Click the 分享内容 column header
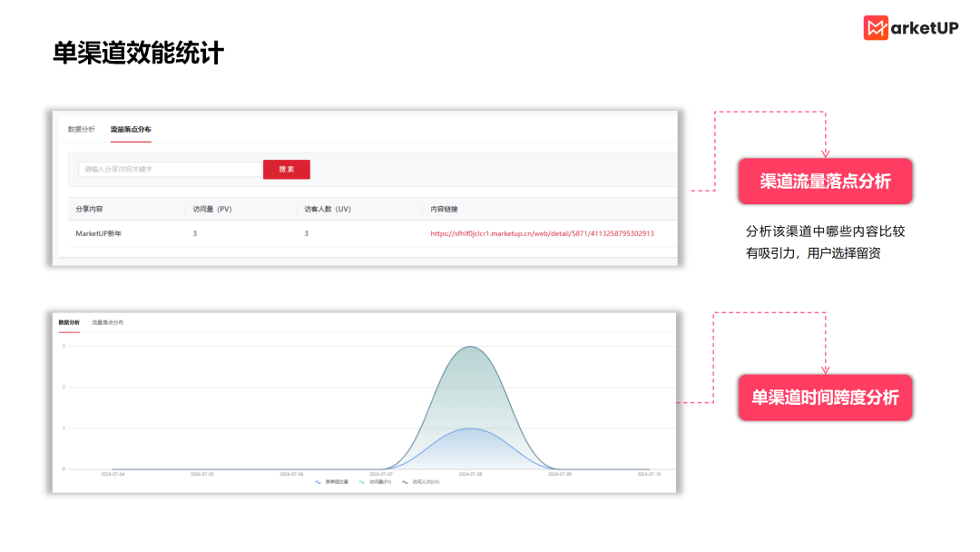The width and height of the screenshot is (980, 552). 89,209
